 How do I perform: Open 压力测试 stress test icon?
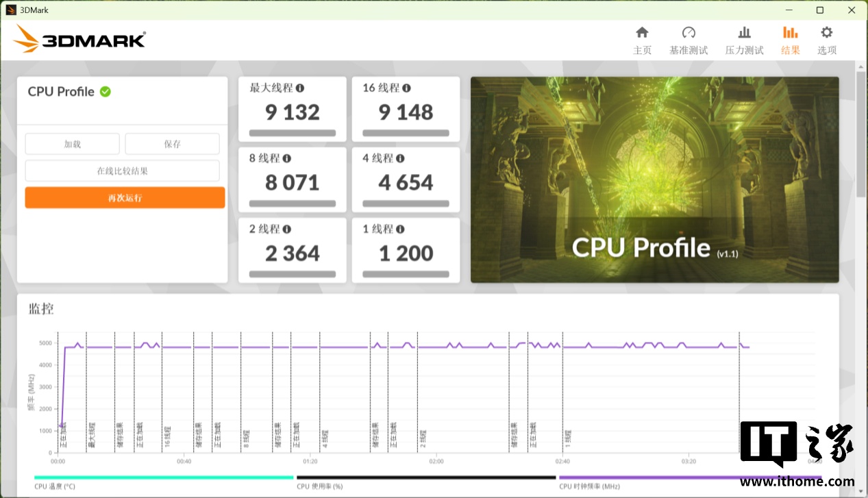pos(744,33)
